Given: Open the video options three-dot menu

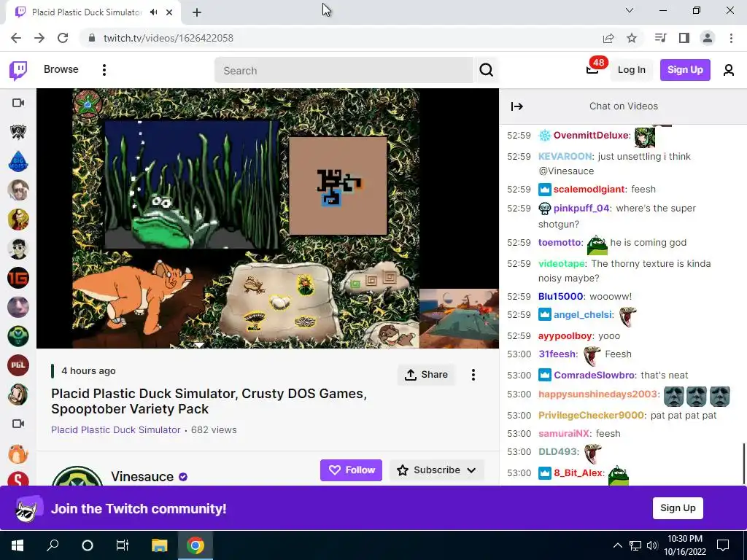Looking at the screenshot, I should click(x=473, y=375).
